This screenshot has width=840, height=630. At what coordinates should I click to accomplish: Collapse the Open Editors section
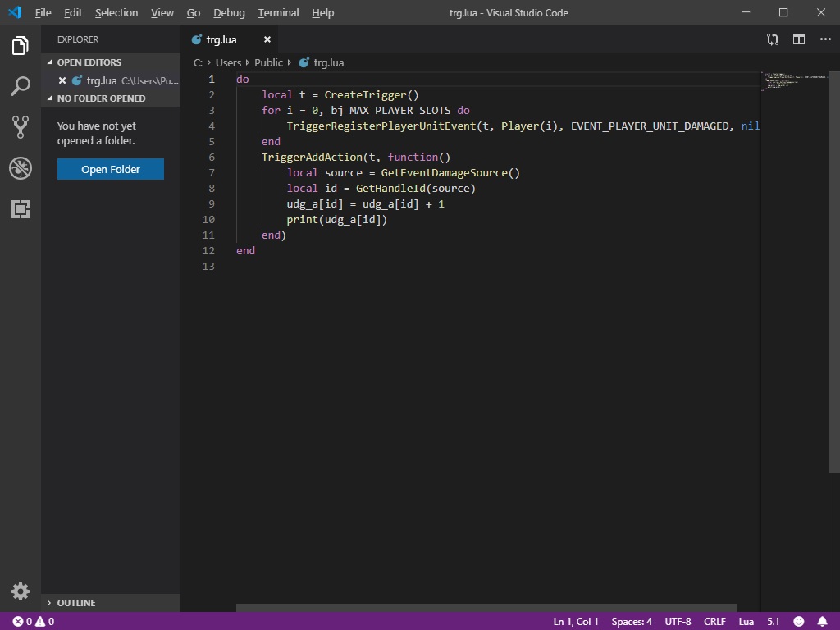[x=89, y=62]
